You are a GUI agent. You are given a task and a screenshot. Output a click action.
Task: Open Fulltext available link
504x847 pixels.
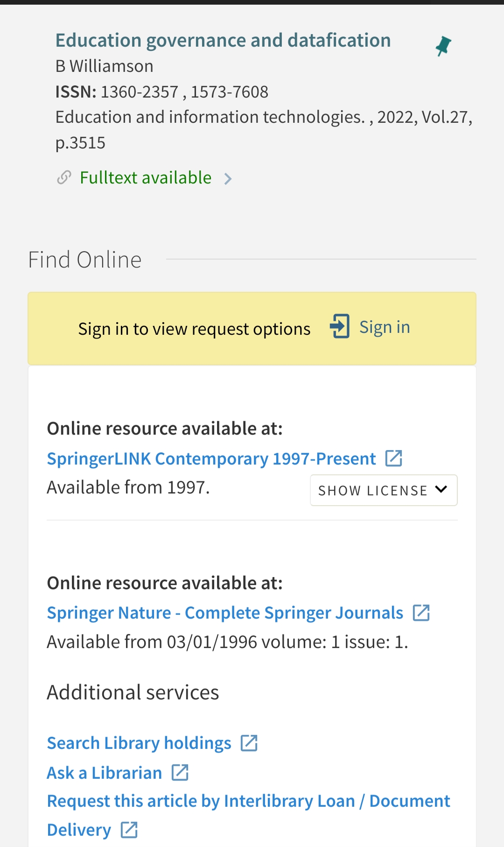[146, 178]
